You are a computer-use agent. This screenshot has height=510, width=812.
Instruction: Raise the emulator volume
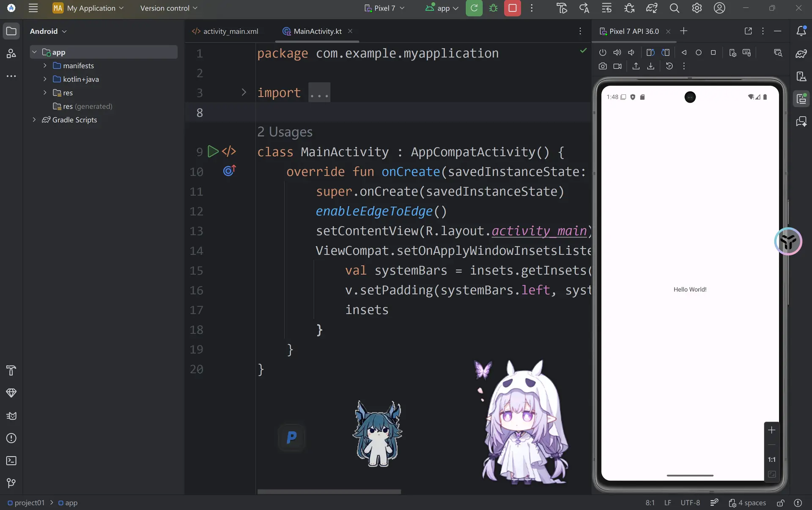coord(617,52)
